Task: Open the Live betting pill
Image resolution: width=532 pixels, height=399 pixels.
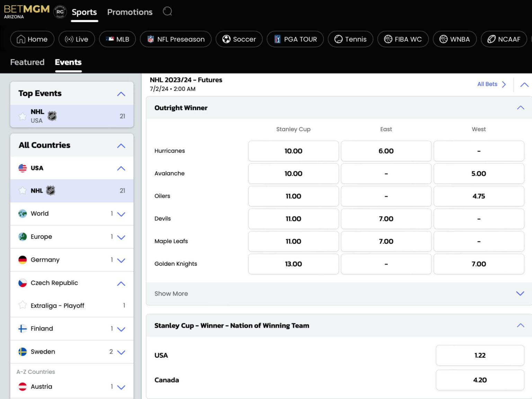Action: tap(77, 39)
